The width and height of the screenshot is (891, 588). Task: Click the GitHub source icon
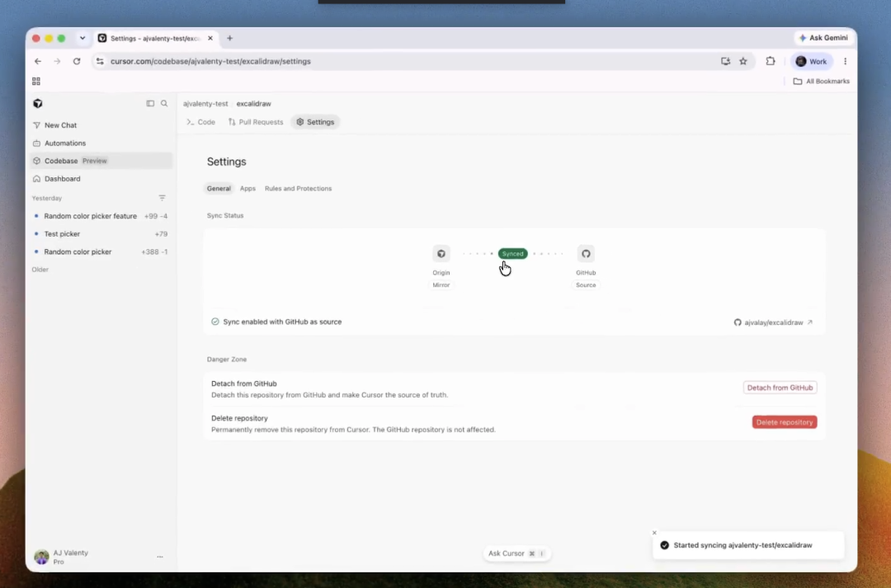pyautogui.click(x=586, y=253)
